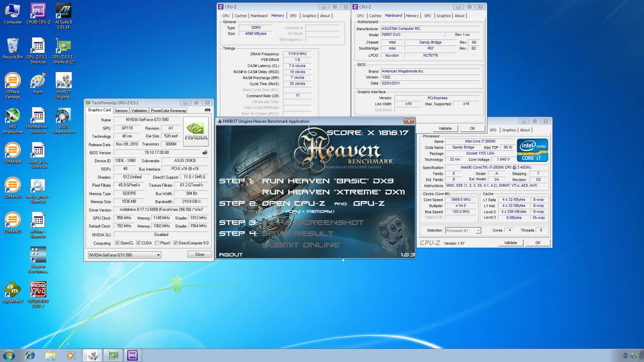Click the Core Speed 5669.5 MHz value

[461, 200]
